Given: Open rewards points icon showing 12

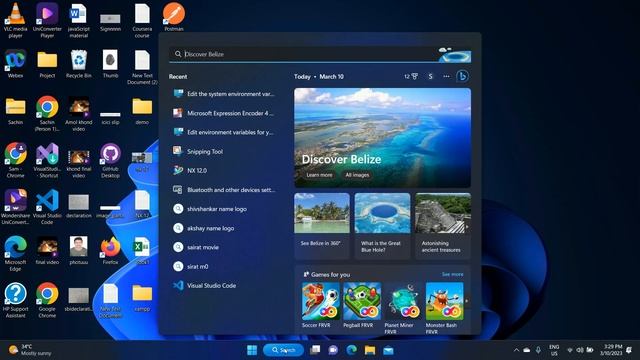Looking at the screenshot, I should 411,76.
